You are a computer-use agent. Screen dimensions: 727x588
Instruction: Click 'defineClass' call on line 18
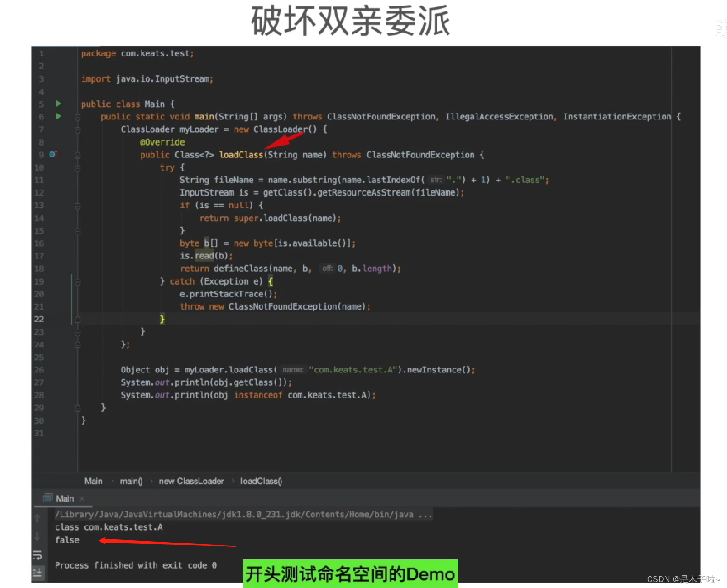[240, 269]
